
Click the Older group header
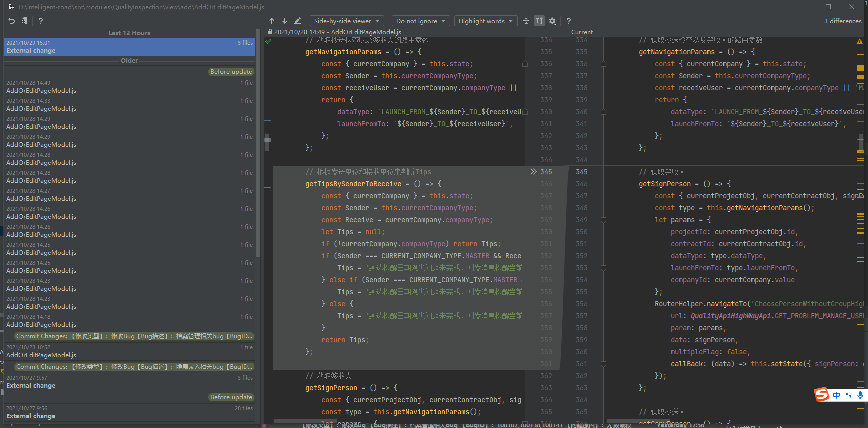[x=129, y=60]
